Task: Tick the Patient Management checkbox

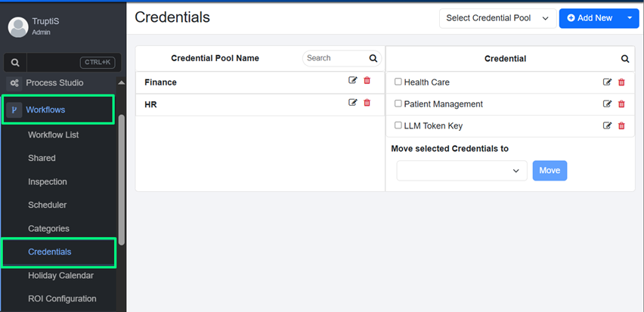Action: (x=398, y=103)
